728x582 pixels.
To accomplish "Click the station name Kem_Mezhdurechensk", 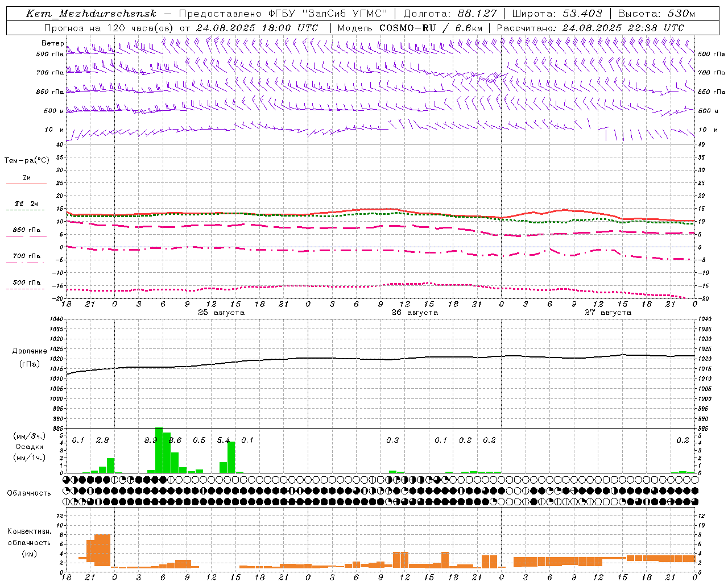I will coord(91,14).
